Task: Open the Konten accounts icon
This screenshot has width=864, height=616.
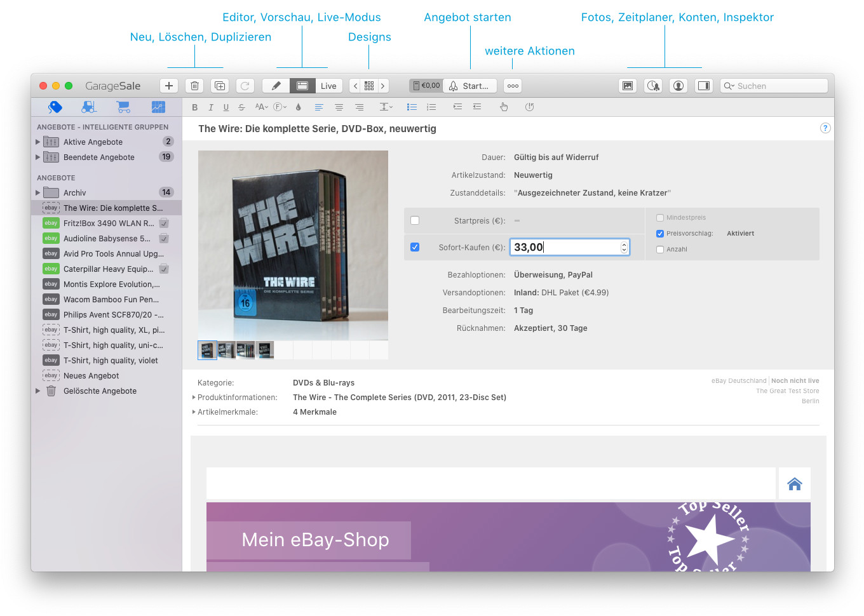Action: (678, 86)
